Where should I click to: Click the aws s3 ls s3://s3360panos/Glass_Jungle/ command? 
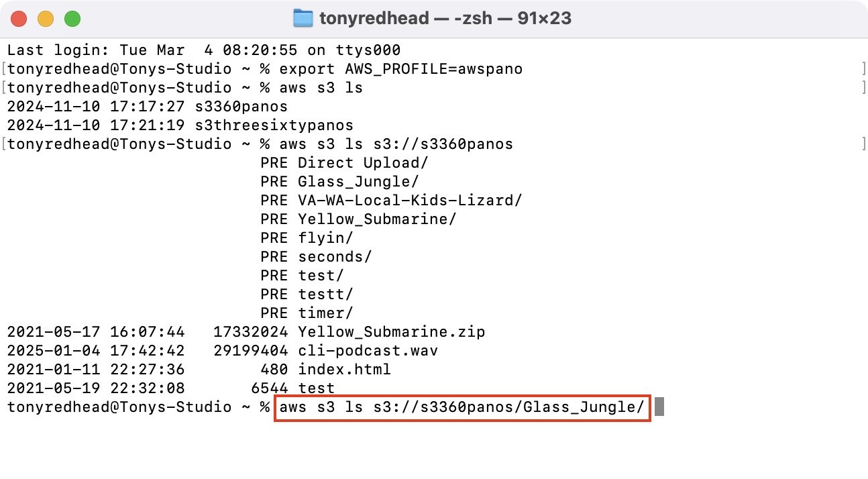[x=462, y=407]
